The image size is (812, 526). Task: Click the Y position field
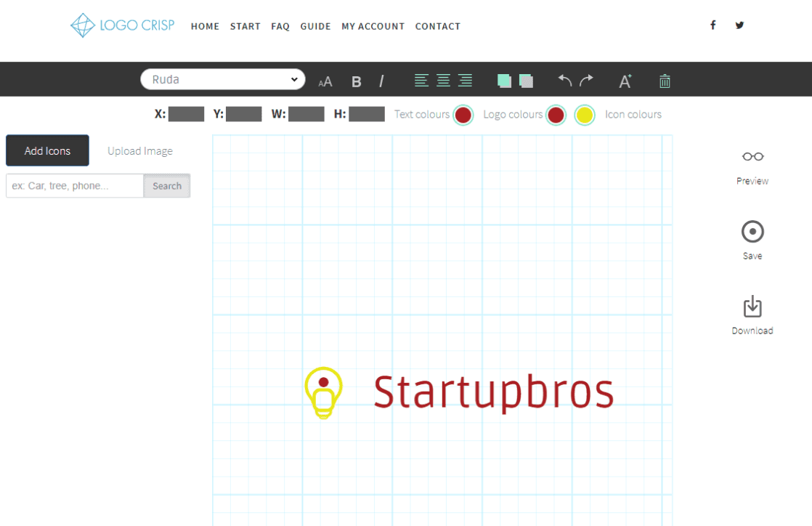point(244,114)
